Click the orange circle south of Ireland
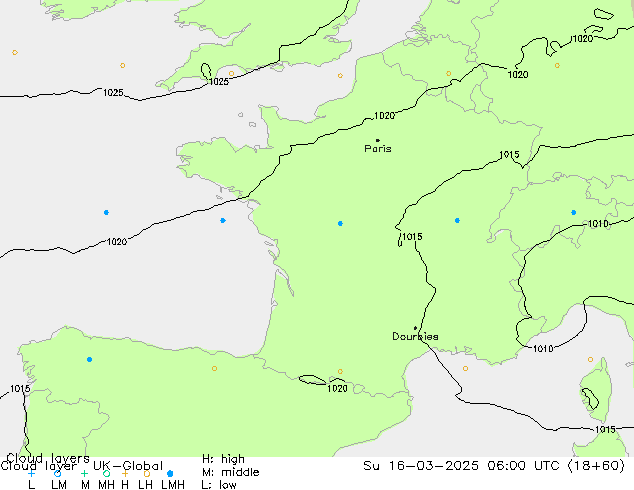The image size is (634, 490). (123, 65)
